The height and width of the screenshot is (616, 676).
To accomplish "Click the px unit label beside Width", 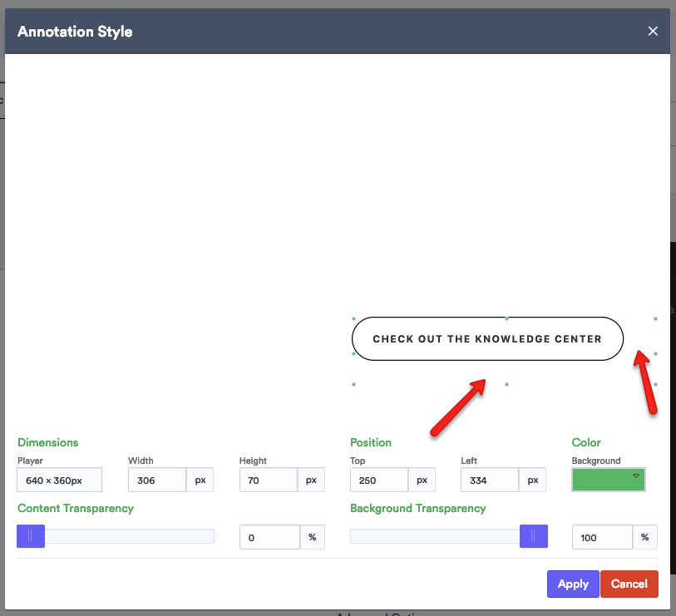I will [x=200, y=480].
